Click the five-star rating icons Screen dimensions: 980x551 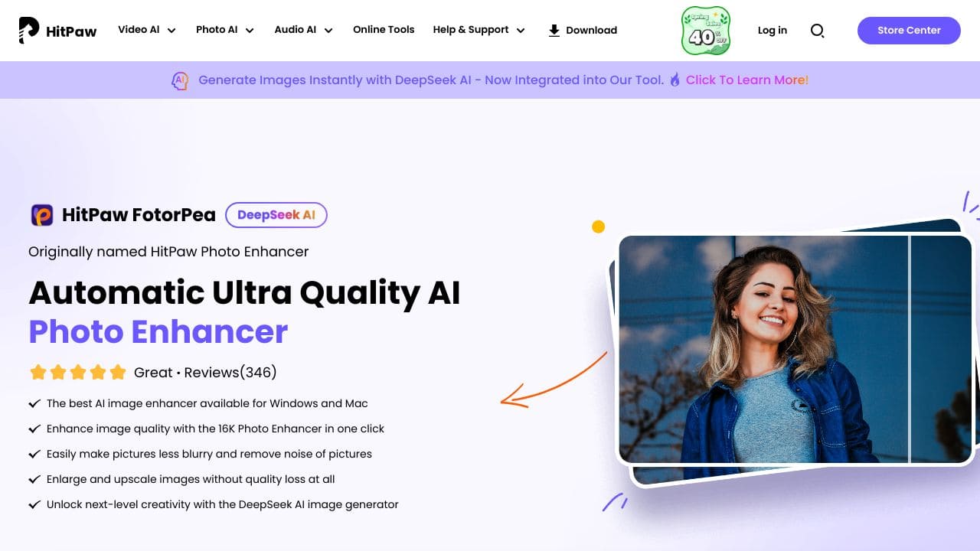77,373
